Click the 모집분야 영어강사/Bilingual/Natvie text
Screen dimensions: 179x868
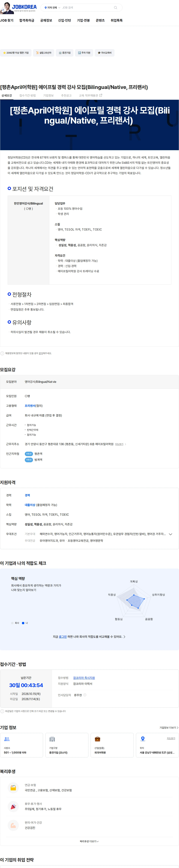(40, 382)
